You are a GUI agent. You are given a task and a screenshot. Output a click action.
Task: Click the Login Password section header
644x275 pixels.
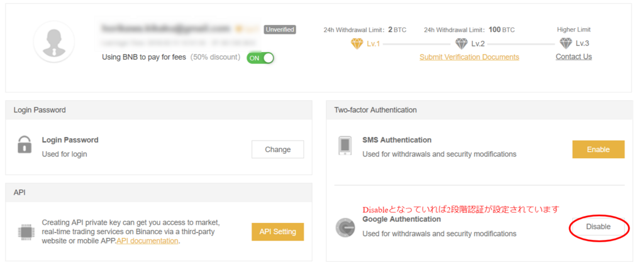tap(40, 110)
